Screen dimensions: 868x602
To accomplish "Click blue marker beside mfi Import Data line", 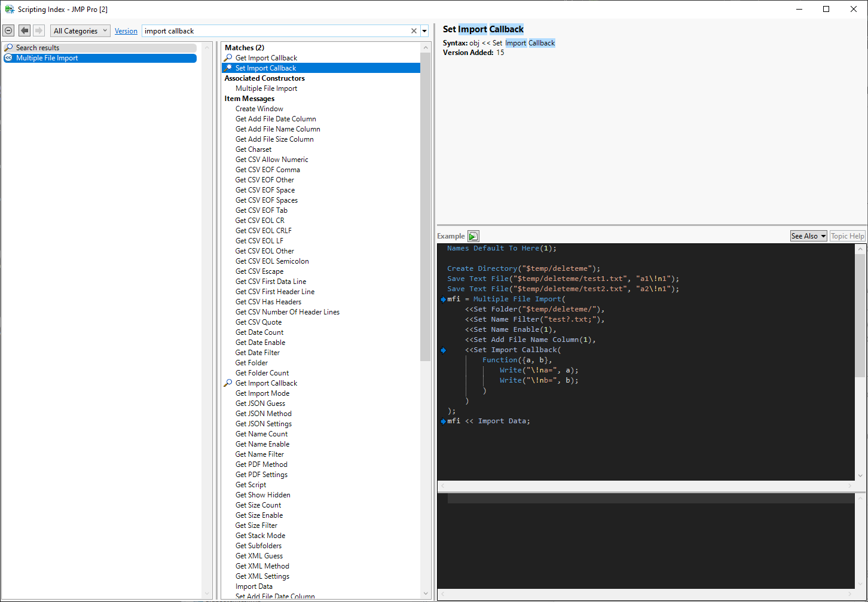I will point(443,421).
